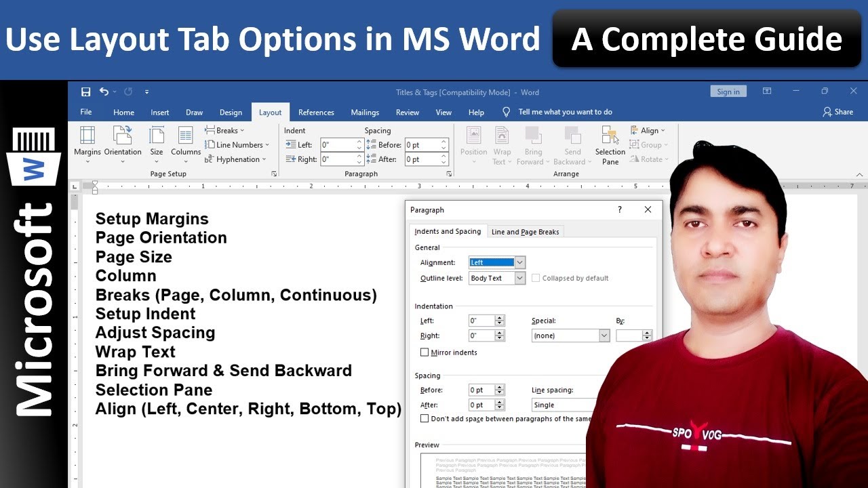868x488 pixels.
Task: Switch to Line and Page Breaks tab
Action: pyautogui.click(x=525, y=232)
